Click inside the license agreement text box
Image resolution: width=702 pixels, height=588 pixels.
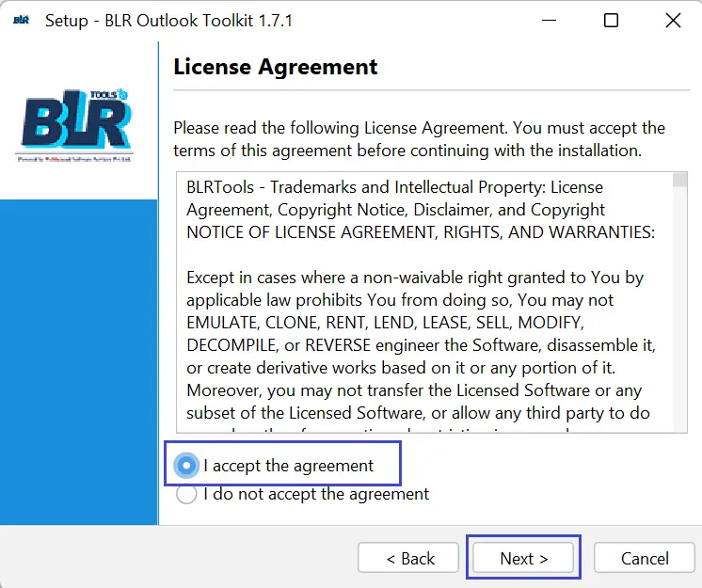click(x=424, y=302)
